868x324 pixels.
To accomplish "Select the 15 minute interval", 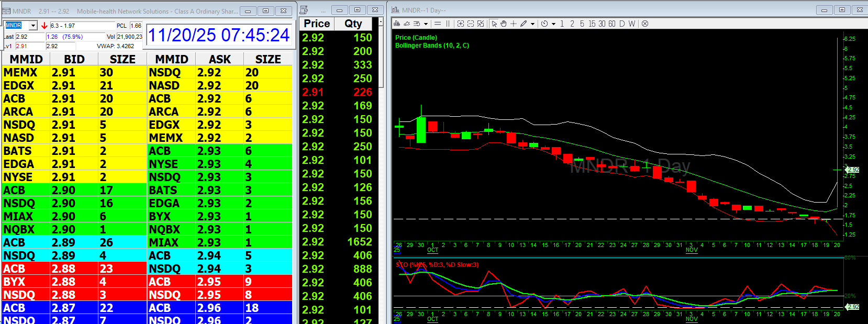I will [592, 24].
